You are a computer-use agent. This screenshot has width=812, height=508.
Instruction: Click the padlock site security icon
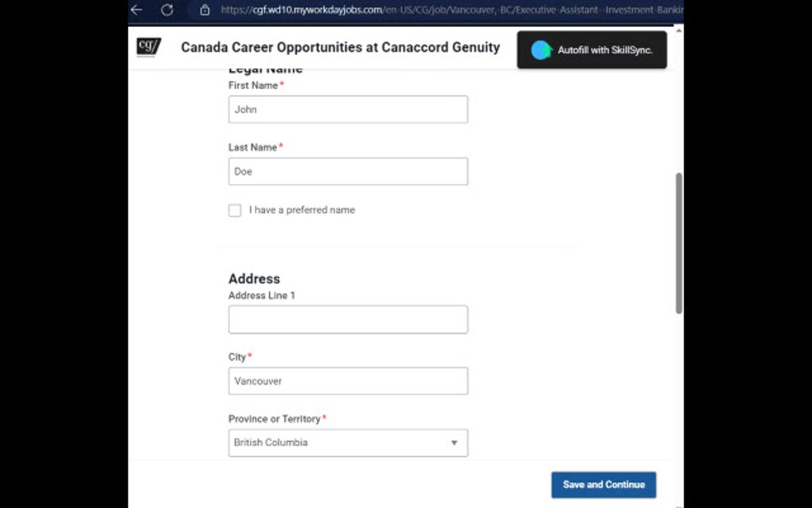click(x=205, y=10)
